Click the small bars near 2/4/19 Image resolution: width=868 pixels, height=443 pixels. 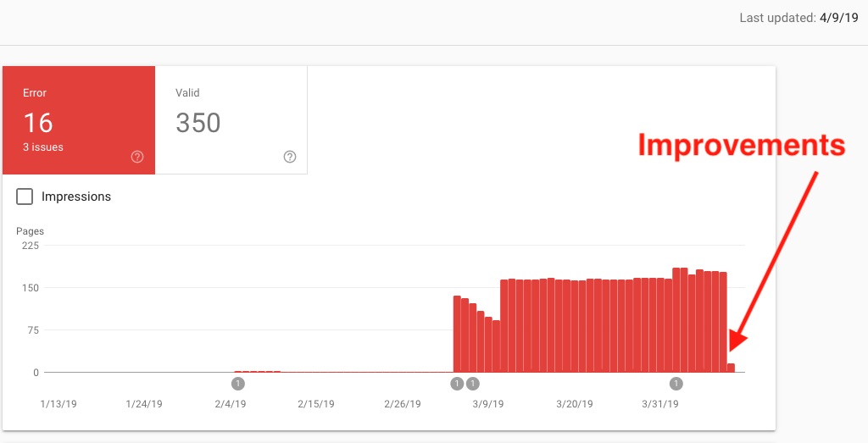tap(258, 372)
